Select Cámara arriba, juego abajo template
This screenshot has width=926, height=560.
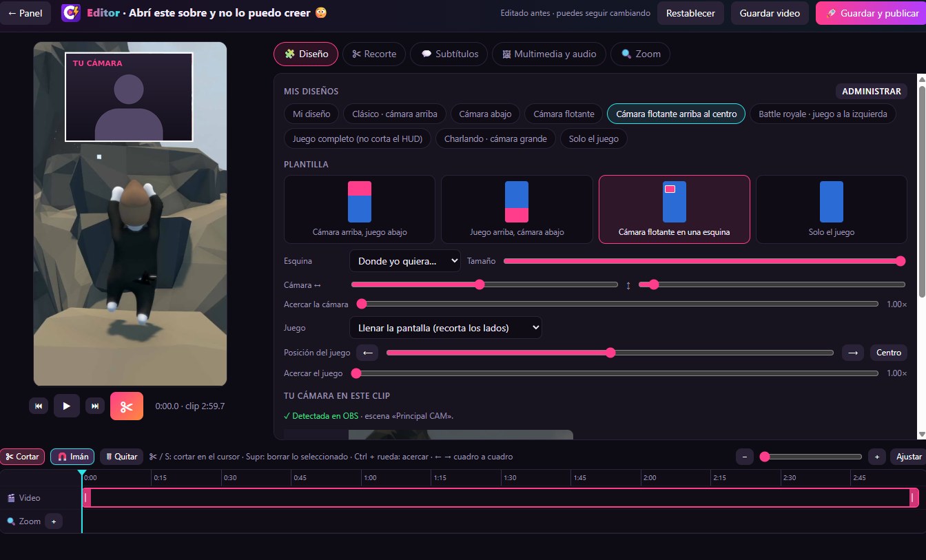click(360, 209)
